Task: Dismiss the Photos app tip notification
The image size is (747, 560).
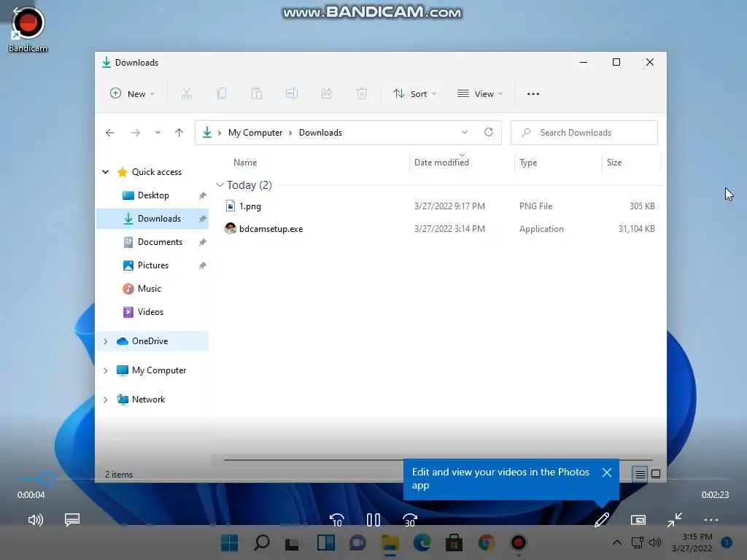Action: (607, 472)
